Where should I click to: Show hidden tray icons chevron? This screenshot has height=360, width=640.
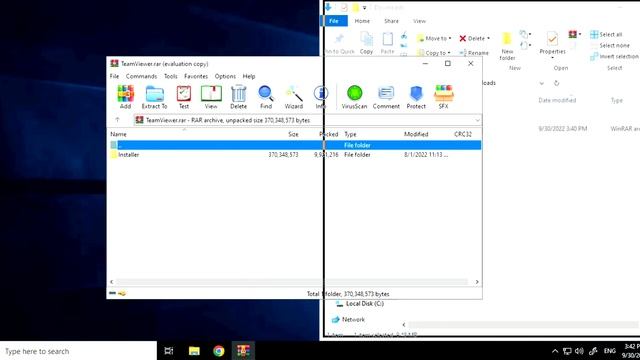pyautogui.click(x=555, y=351)
